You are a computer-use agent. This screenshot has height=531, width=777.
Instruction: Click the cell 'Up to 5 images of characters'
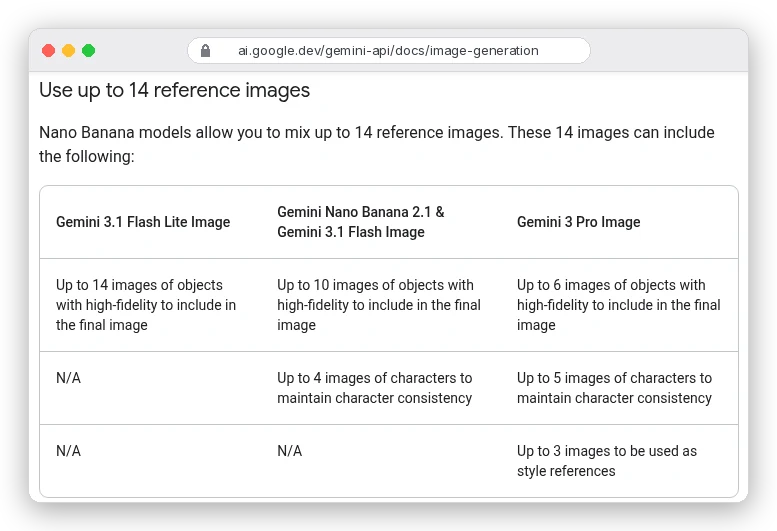coord(614,388)
